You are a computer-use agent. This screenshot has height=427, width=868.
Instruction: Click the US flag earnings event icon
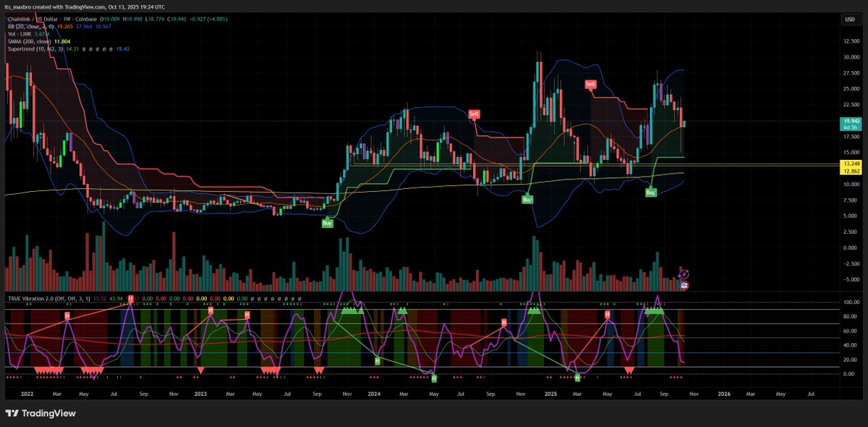[x=684, y=285]
